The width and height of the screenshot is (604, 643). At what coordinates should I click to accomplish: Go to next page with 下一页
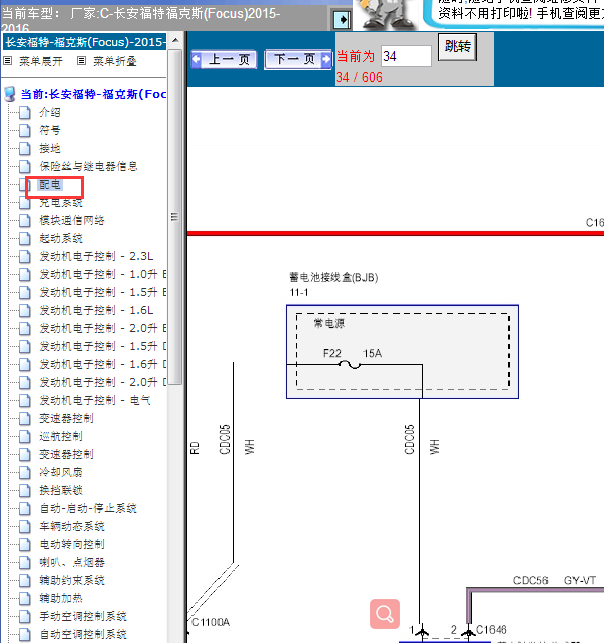298,59
